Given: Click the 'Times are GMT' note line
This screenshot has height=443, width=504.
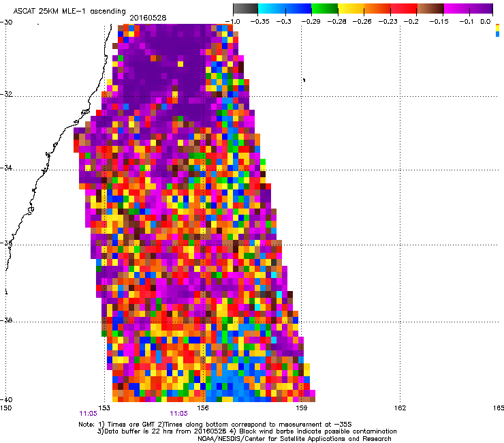Looking at the screenshot, I should pyautogui.click(x=215, y=425).
